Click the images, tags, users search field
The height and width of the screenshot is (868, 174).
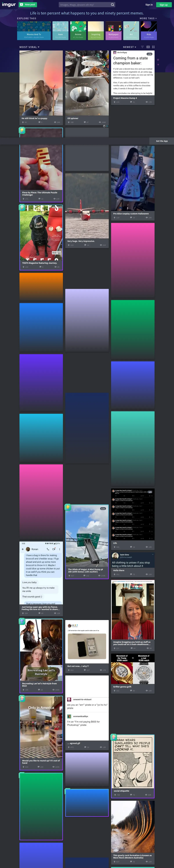coord(85,5)
